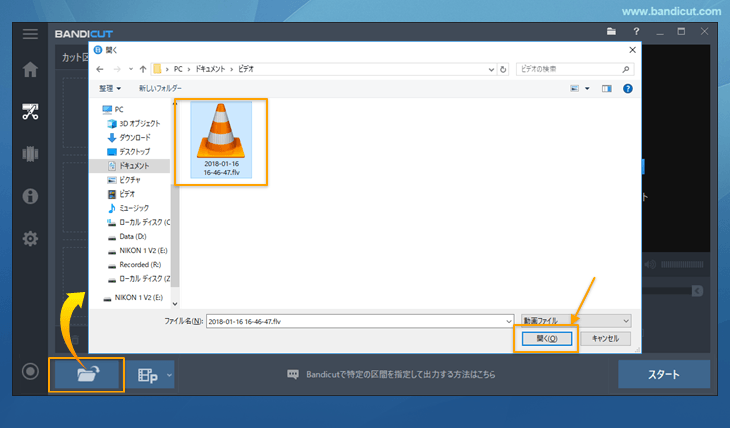Image resolution: width=730 pixels, height=428 pixels.
Task: Click ドキュメント in address bar path
Action: pyautogui.click(x=210, y=69)
